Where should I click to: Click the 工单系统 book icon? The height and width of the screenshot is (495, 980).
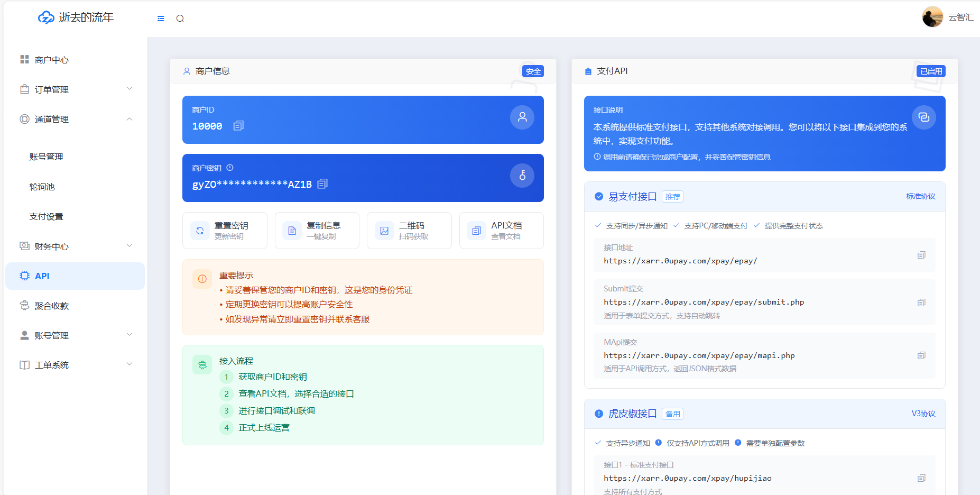tap(24, 365)
